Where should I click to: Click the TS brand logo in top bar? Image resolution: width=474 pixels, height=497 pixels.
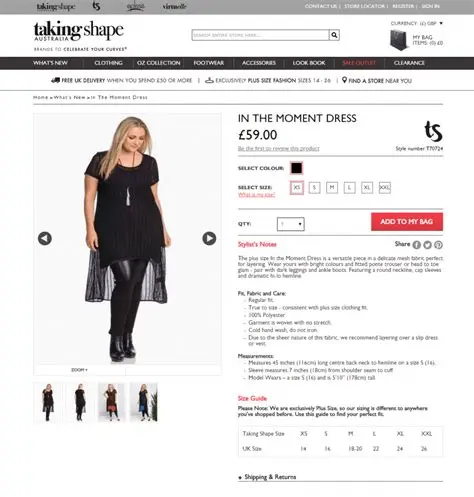click(x=96, y=6)
